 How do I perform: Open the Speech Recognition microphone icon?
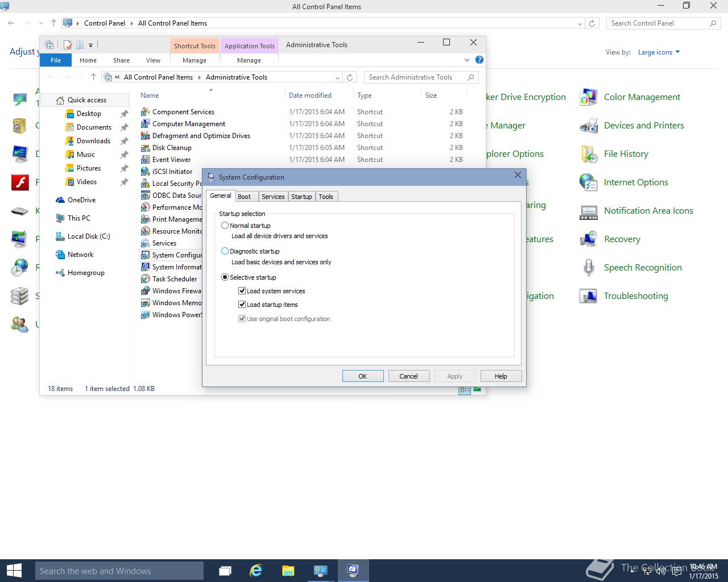click(588, 268)
